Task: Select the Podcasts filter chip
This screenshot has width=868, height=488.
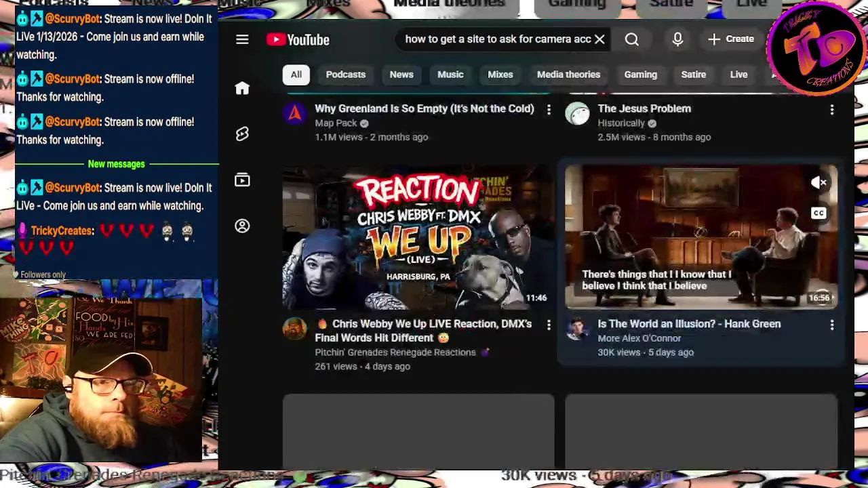Action: pos(345,75)
